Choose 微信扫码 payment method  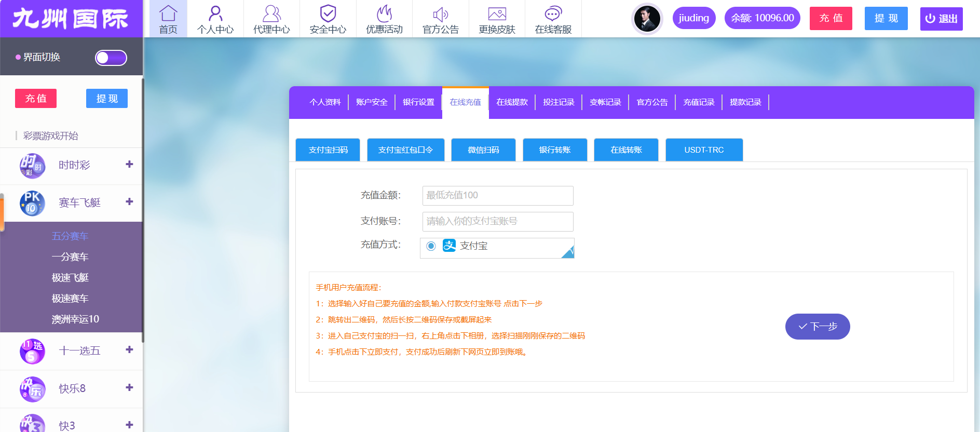tap(483, 150)
